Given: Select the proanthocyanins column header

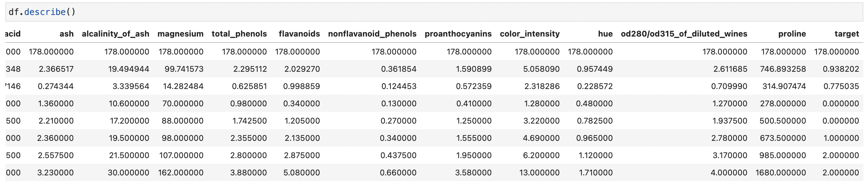Looking at the screenshot, I should [x=458, y=34].
